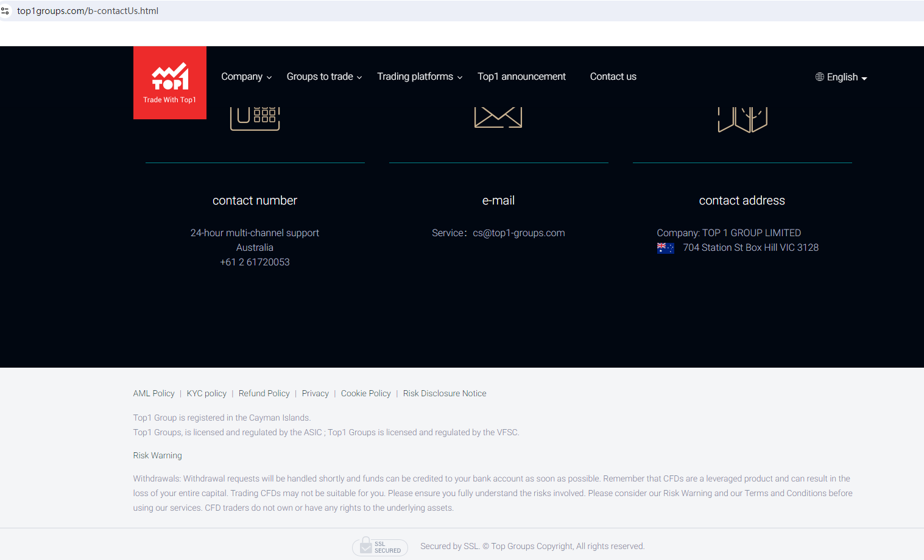Open the AML Policy link
Viewport: 924px width, 560px height.
(x=154, y=394)
